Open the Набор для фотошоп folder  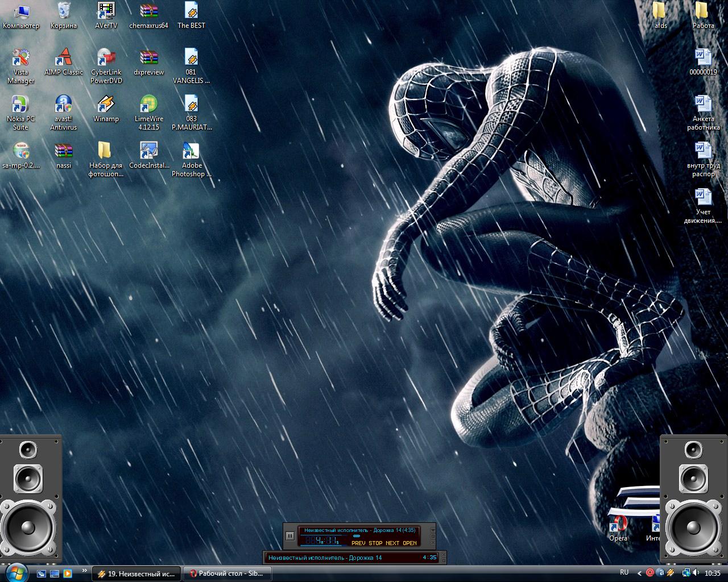pyautogui.click(x=106, y=159)
